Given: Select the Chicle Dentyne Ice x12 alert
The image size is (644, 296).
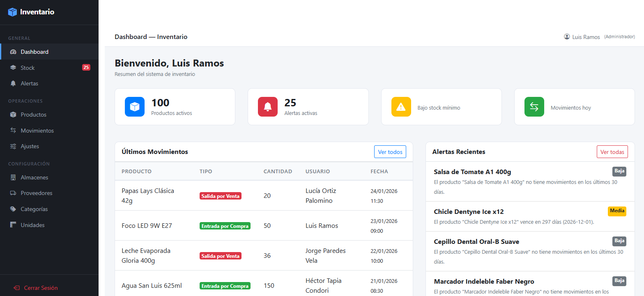Looking at the screenshot, I should pos(469,212).
